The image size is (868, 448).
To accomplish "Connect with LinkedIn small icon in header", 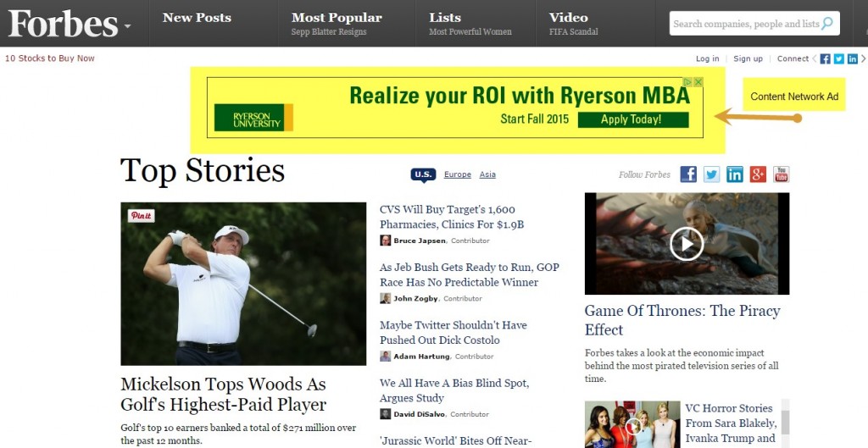I will 853,58.
